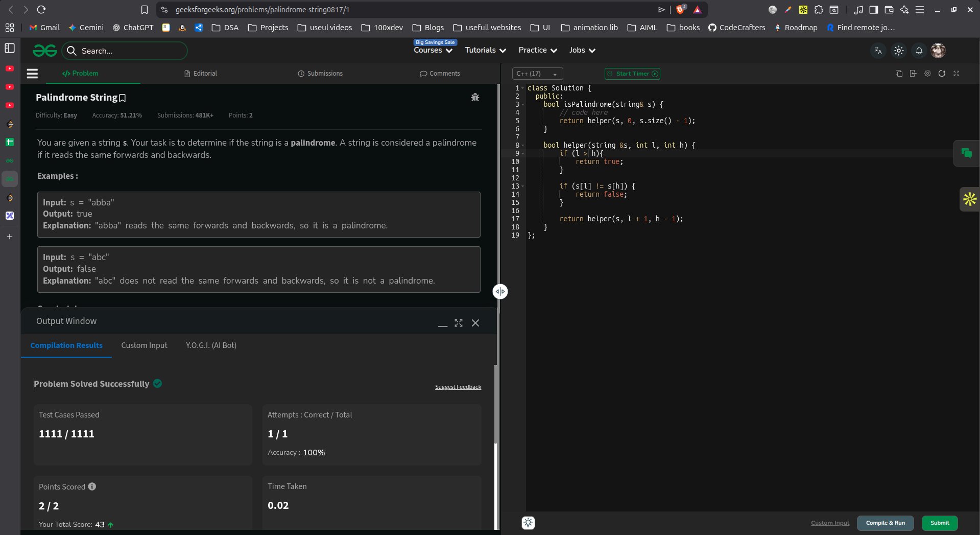Expand the Courses dropdown menu

(x=433, y=50)
